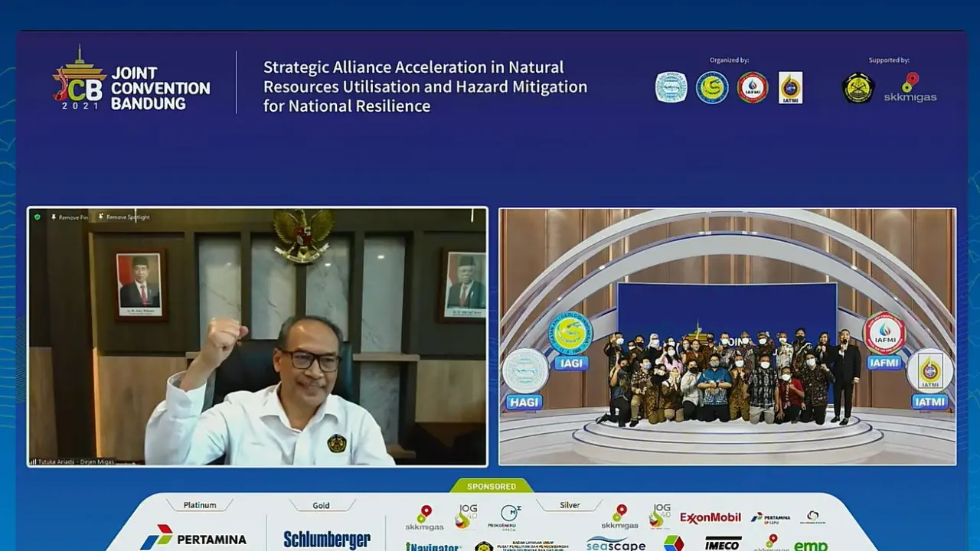The image size is (980, 551).
Task: Click the ministry emblem under Supported by
Action: pyautogui.click(x=858, y=87)
